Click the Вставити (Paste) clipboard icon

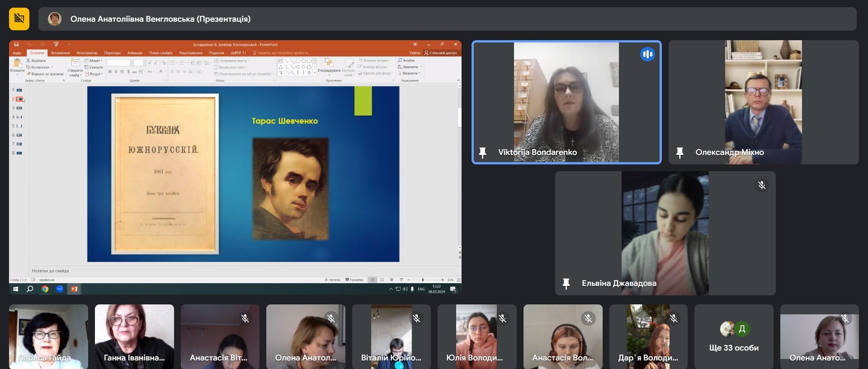tap(17, 64)
